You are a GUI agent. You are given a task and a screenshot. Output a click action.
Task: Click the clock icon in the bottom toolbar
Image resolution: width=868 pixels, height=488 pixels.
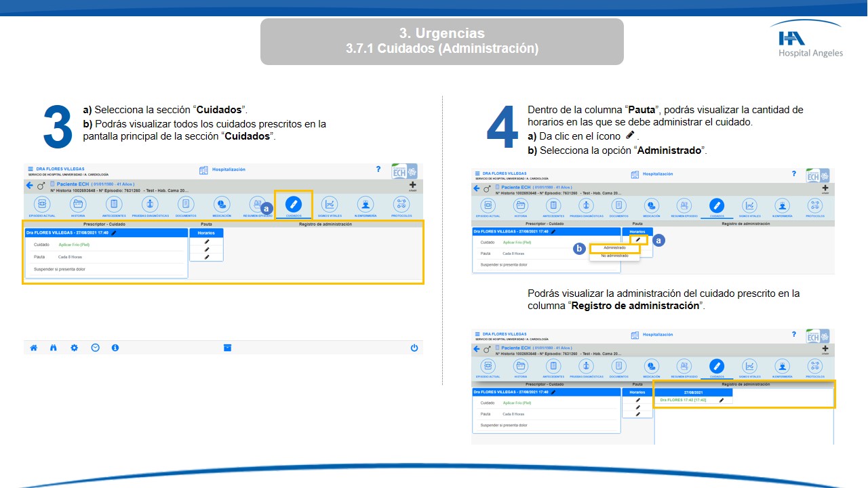click(x=95, y=348)
